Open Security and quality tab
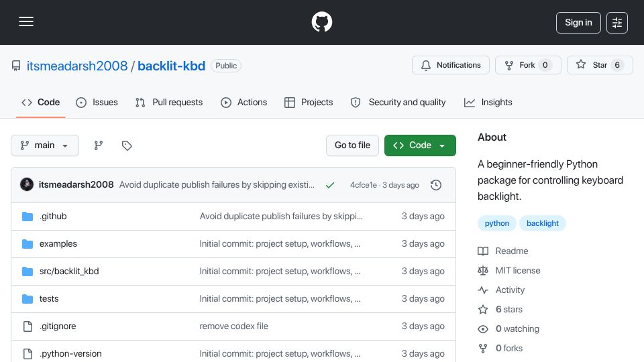This screenshot has width=644, height=362. tap(398, 102)
